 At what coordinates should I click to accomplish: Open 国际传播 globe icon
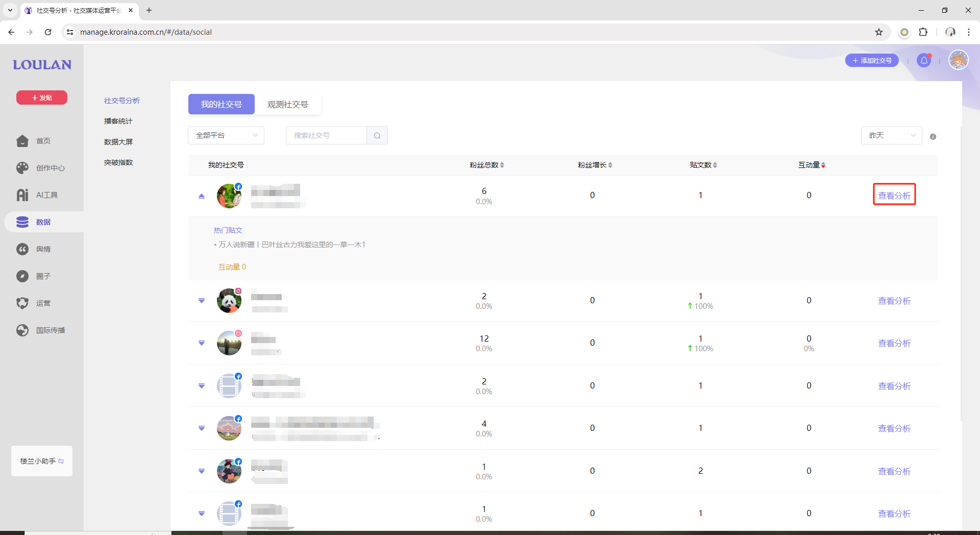[22, 330]
